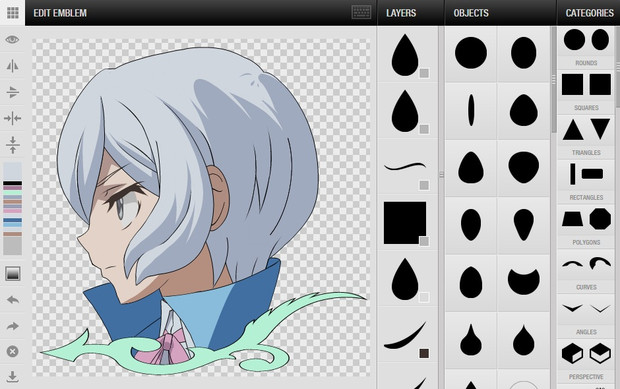The height and width of the screenshot is (389, 620).
Task: Open the Layers panel header
Action: pyautogui.click(x=401, y=13)
